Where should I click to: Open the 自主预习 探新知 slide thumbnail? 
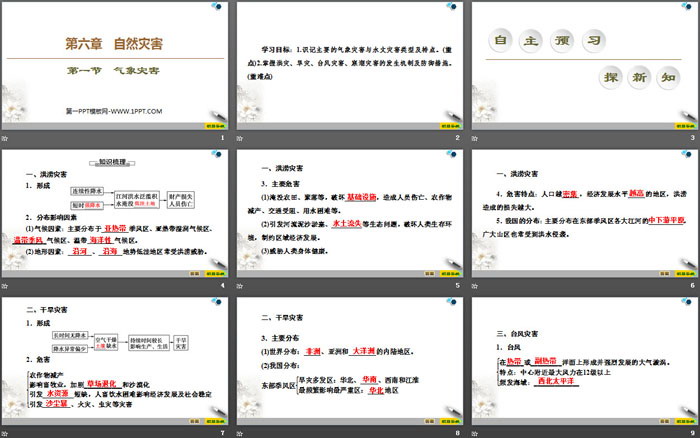pyautogui.click(x=583, y=64)
